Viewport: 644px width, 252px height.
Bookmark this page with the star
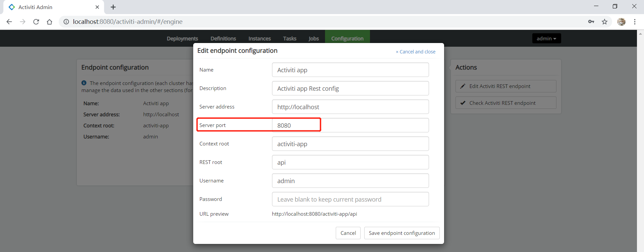[x=604, y=22]
